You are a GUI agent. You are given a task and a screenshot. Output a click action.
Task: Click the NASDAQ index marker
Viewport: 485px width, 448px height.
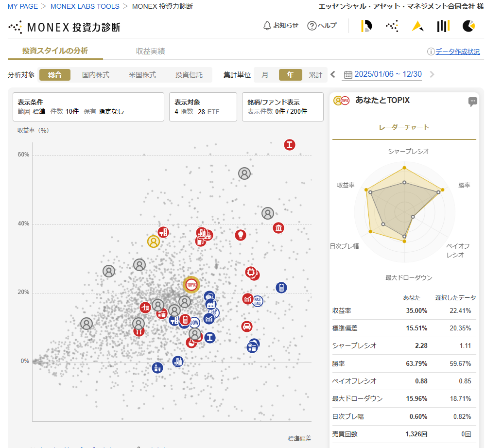pyautogui.click(x=258, y=301)
